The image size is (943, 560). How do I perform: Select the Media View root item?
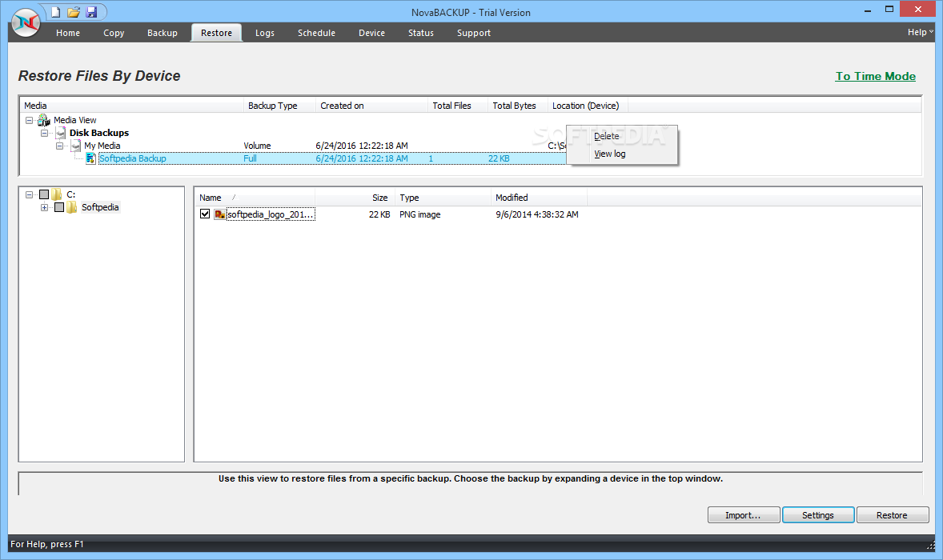pos(75,120)
